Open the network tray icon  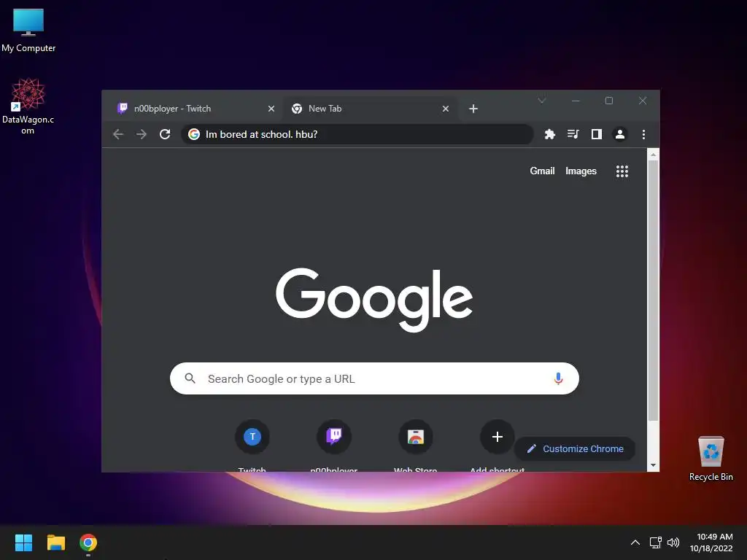[x=656, y=542]
